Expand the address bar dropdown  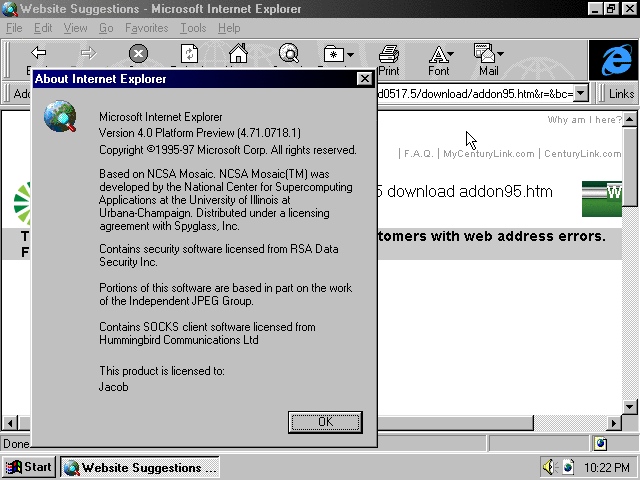point(581,93)
